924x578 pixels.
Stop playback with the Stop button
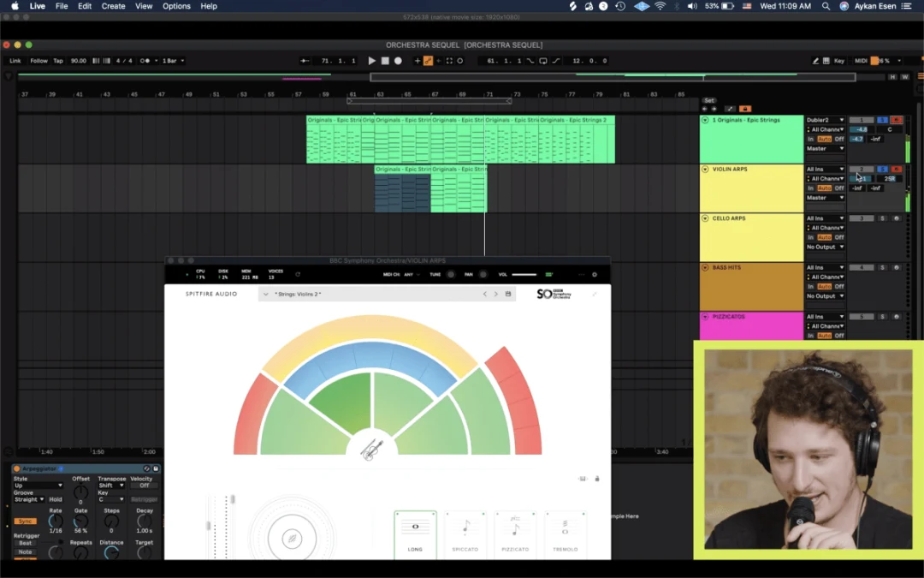click(x=385, y=61)
